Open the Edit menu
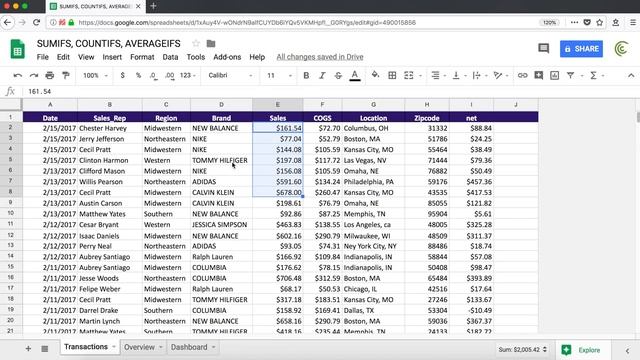The width and height of the screenshot is (640, 360). tap(63, 57)
